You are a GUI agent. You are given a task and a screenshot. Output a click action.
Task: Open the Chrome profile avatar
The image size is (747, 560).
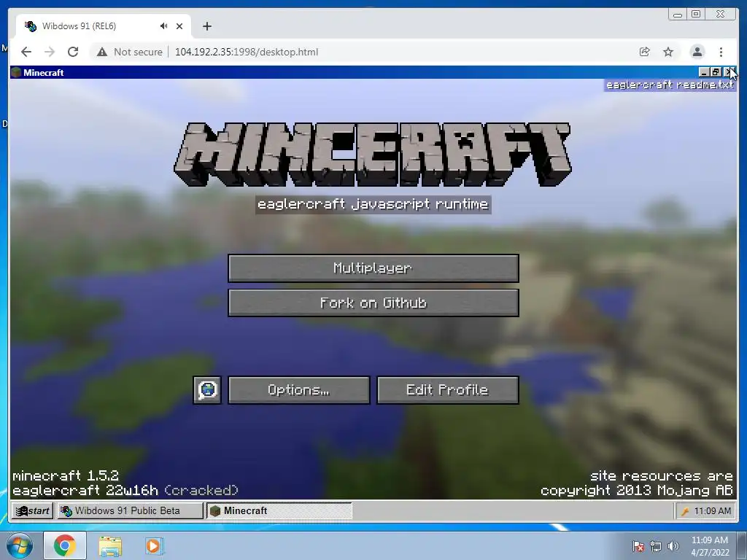pos(697,52)
